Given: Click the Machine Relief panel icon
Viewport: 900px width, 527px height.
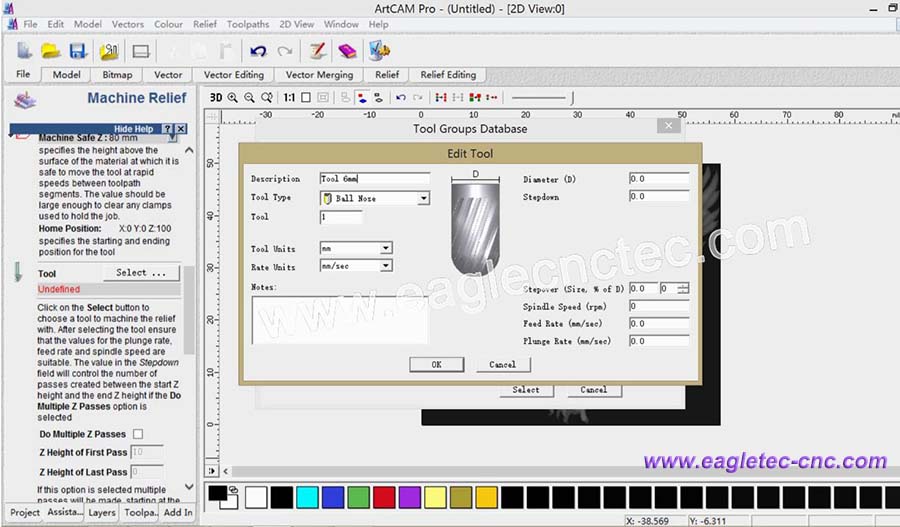Looking at the screenshot, I should click(25, 100).
